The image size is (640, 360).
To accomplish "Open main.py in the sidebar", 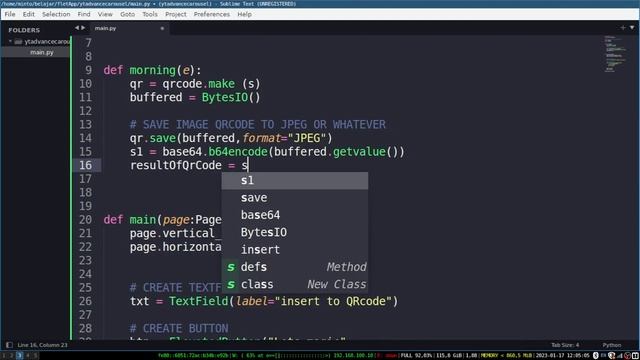I will pos(41,52).
